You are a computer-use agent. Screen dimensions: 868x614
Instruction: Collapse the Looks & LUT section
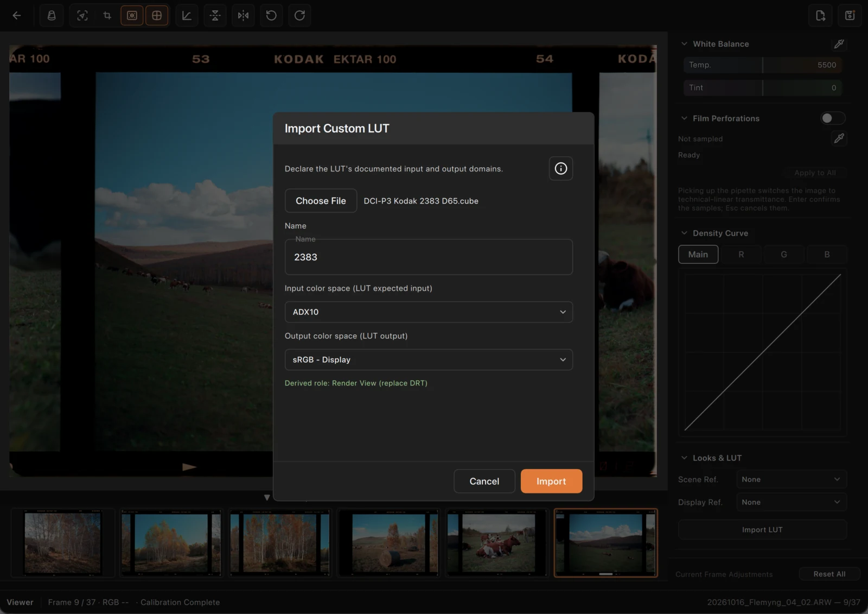684,458
